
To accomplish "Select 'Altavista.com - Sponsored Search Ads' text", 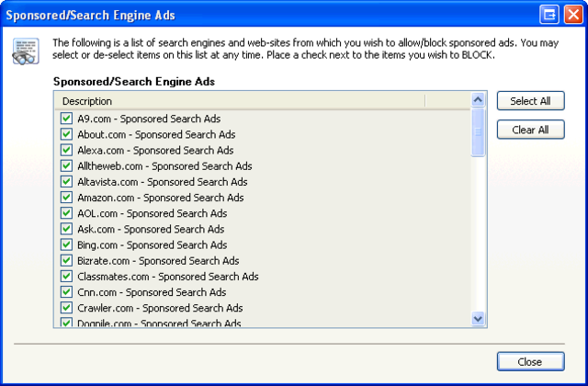I will [163, 182].
